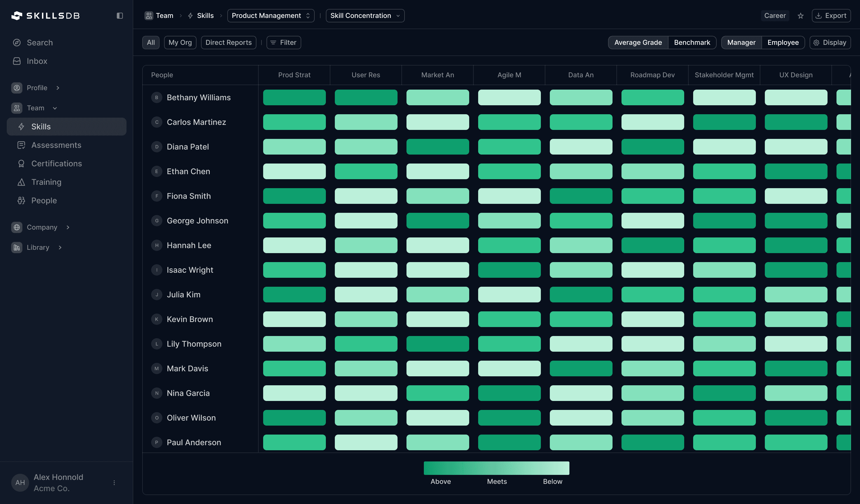This screenshot has height=504, width=860.
Task: Open the Skill Concentration dropdown
Action: [x=365, y=16]
